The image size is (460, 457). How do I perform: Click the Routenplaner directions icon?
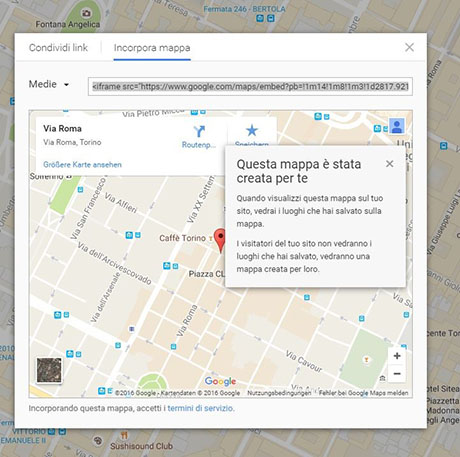coord(199,131)
